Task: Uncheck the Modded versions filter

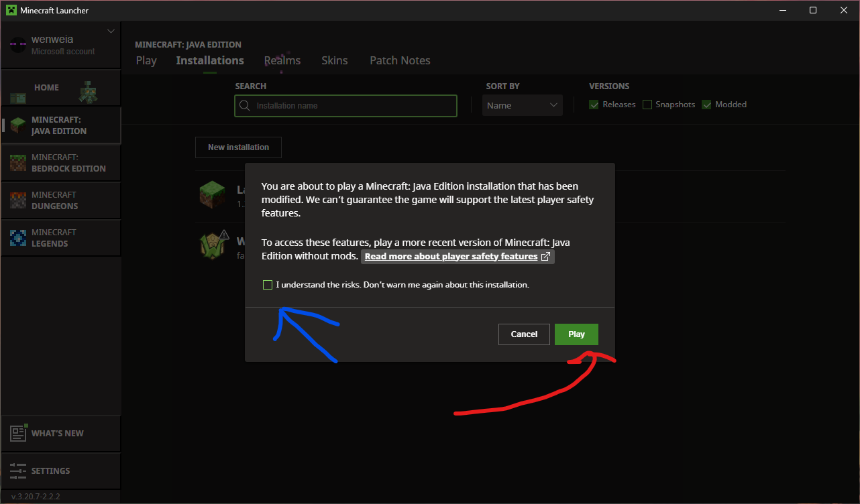Action: 706,105
